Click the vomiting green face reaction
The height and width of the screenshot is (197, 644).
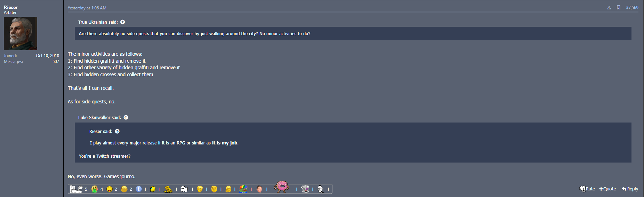coord(94,189)
